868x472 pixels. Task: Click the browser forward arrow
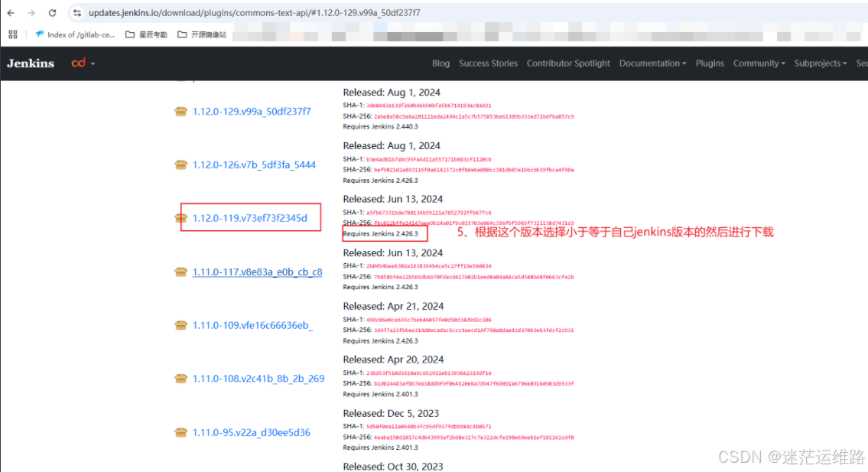[31, 13]
